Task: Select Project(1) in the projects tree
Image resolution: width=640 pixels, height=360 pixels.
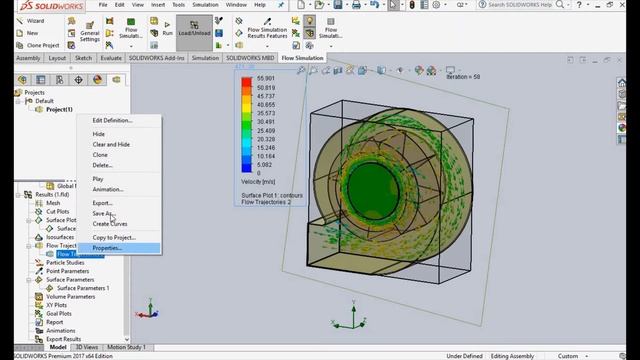Action: [x=59, y=109]
